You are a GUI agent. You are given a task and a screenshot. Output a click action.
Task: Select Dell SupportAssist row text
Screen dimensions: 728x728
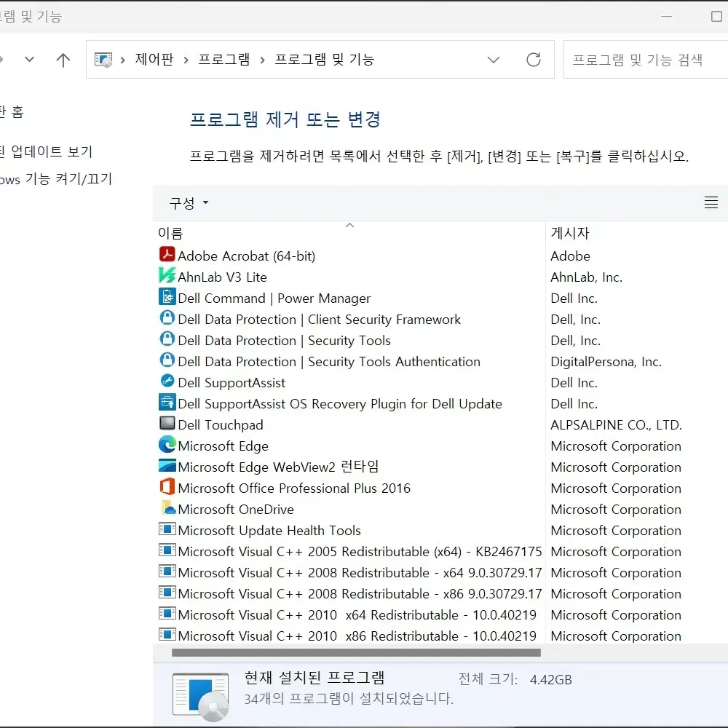click(x=232, y=383)
